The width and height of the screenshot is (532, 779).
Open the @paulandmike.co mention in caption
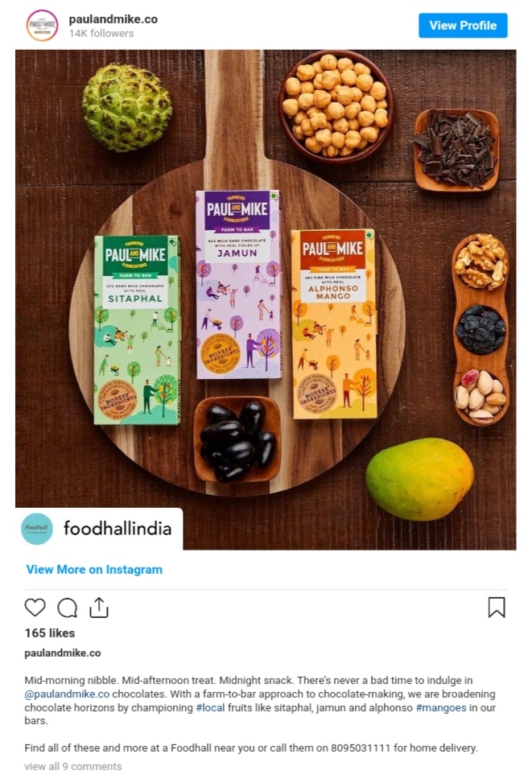coord(67,694)
